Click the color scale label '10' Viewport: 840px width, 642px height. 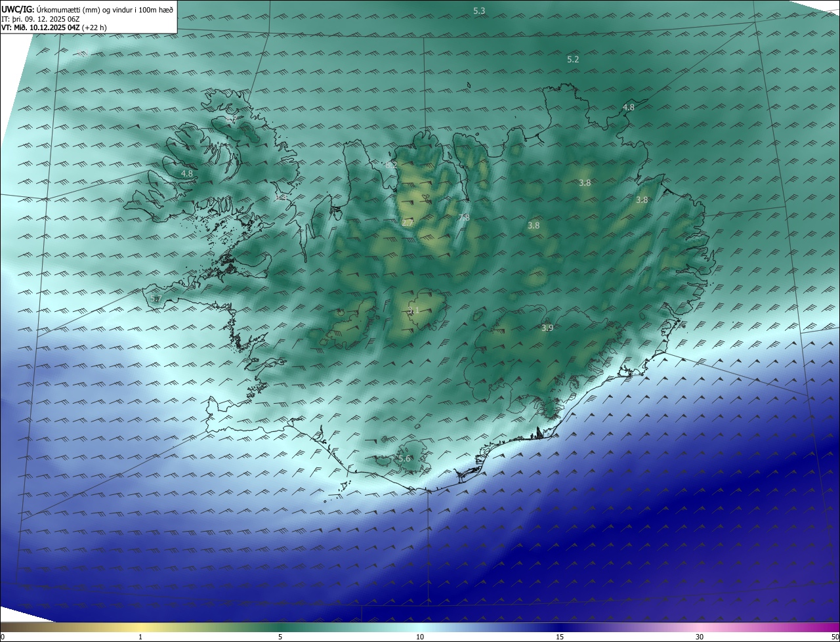click(420, 637)
